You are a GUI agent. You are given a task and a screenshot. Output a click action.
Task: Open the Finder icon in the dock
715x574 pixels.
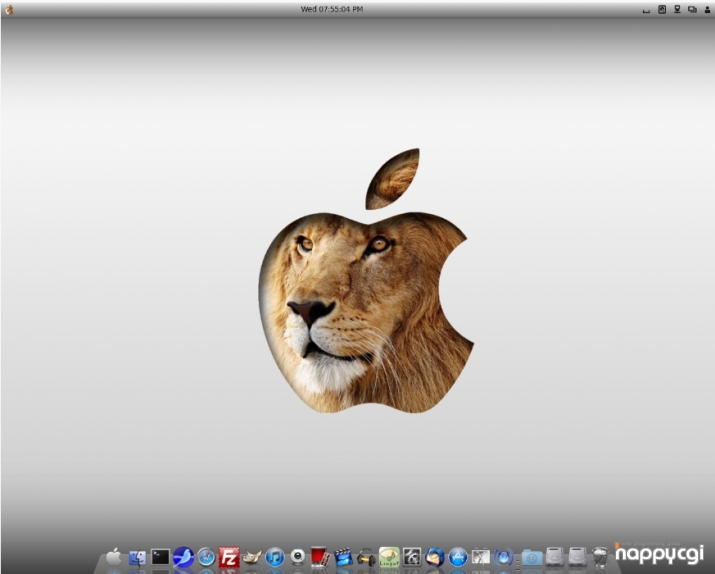[137, 558]
